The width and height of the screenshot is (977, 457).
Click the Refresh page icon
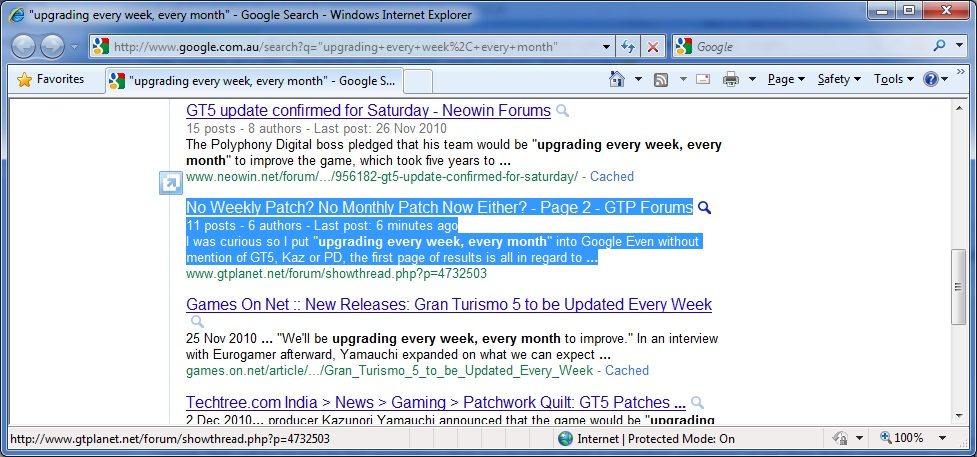click(628, 47)
